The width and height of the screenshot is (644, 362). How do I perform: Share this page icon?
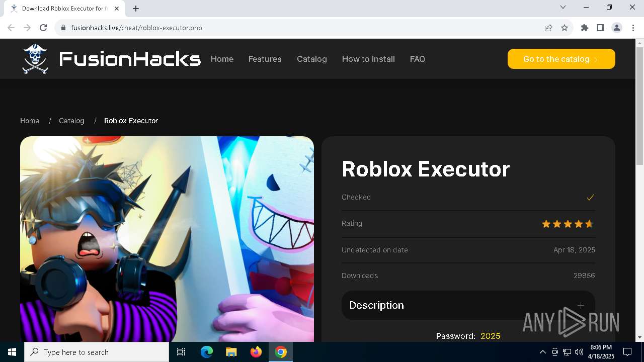tap(548, 28)
